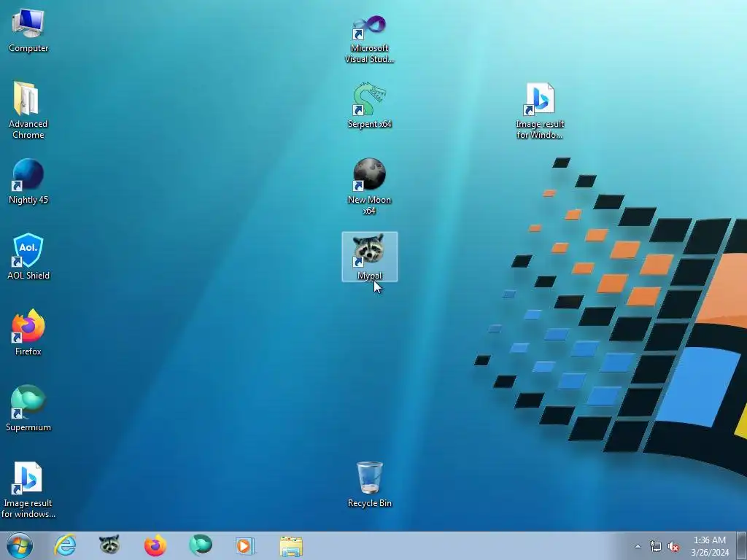The width and height of the screenshot is (747, 560).
Task: Launch Internet Explorer from the taskbar
Action: (x=65, y=545)
